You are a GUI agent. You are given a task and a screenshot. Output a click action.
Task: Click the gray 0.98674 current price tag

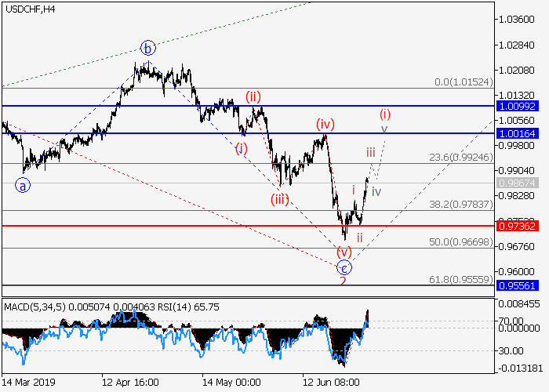(x=517, y=183)
